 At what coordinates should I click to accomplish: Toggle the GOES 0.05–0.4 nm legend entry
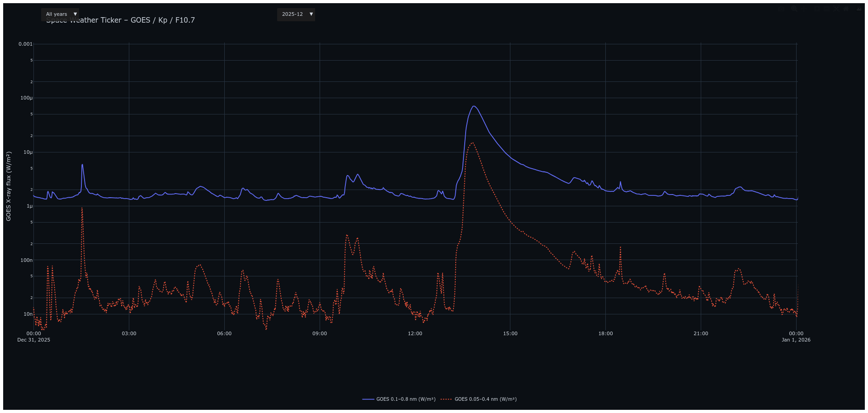pyautogui.click(x=479, y=399)
